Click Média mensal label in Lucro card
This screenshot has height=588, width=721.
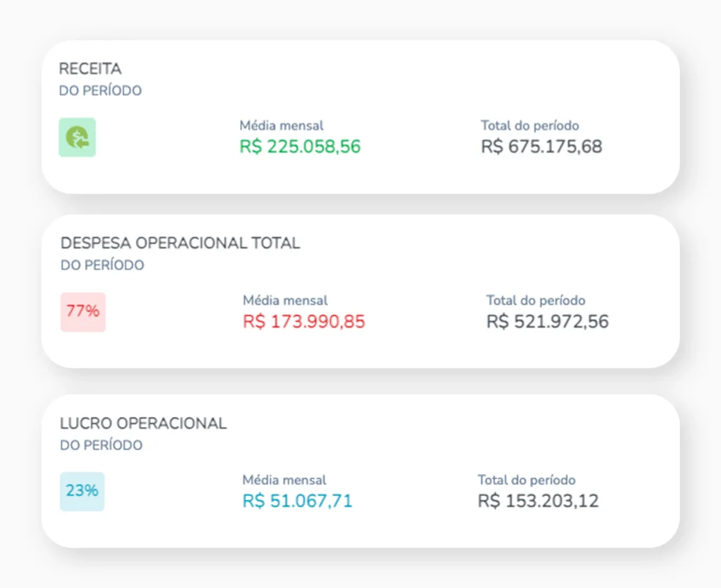point(284,480)
